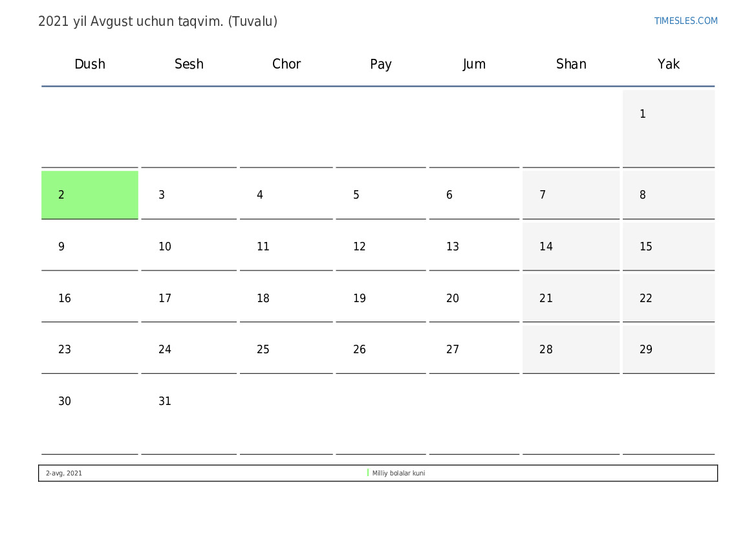Click the Dush column header
The image size is (756, 535).
click(x=90, y=64)
